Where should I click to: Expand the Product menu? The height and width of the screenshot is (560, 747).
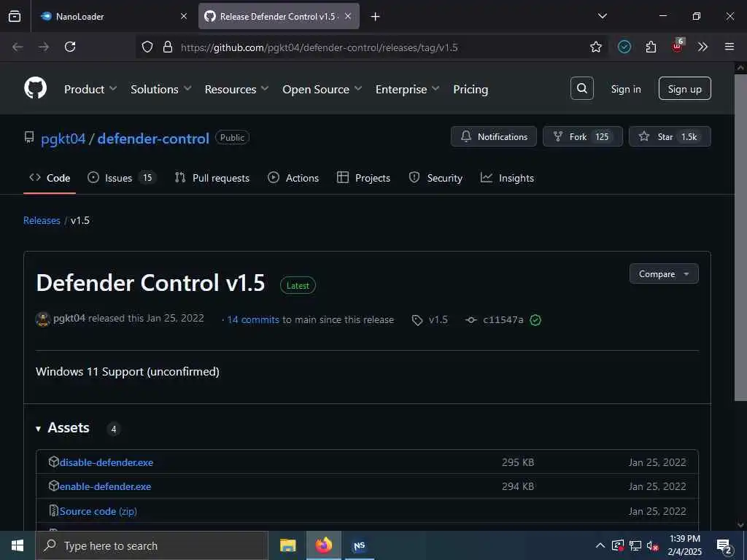pyautogui.click(x=90, y=89)
